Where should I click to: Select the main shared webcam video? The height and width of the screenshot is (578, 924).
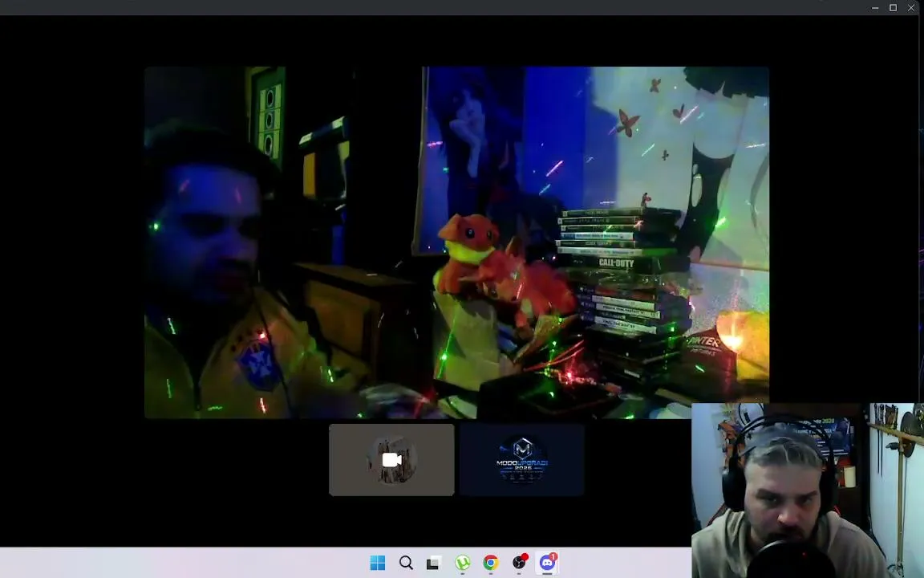(456, 242)
